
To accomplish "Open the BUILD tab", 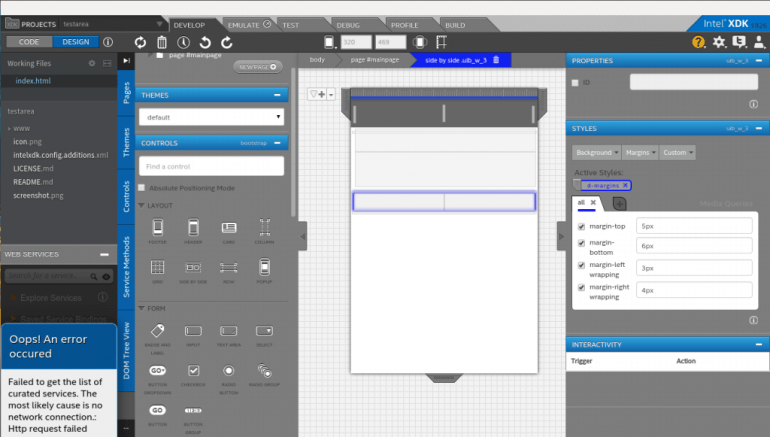I will point(455,25).
